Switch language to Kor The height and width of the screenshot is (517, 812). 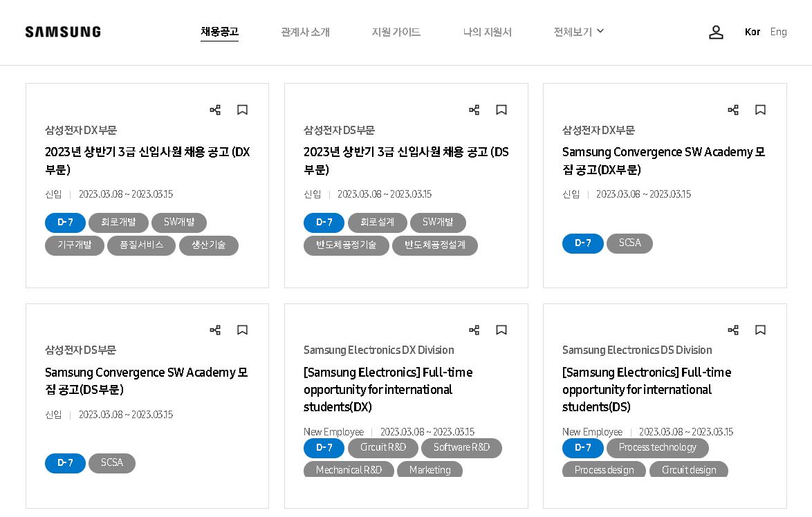[x=753, y=32]
